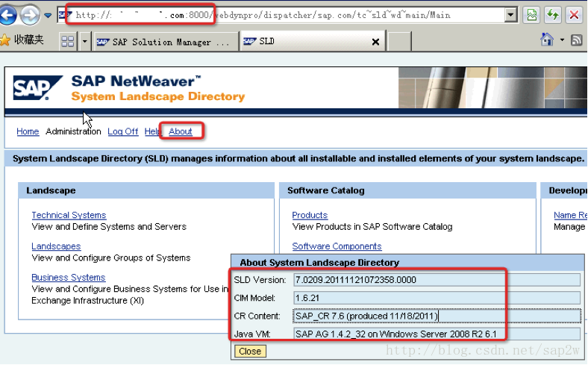Click 'About System Landscape Directory' dialog title
Image resolution: width=588 pixels, height=365 pixels.
pyautogui.click(x=319, y=263)
